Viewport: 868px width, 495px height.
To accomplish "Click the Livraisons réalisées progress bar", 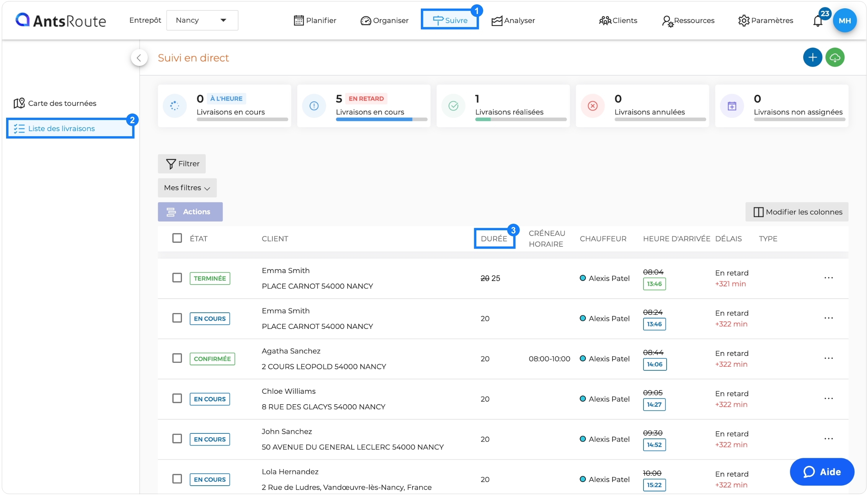I will 521,119.
